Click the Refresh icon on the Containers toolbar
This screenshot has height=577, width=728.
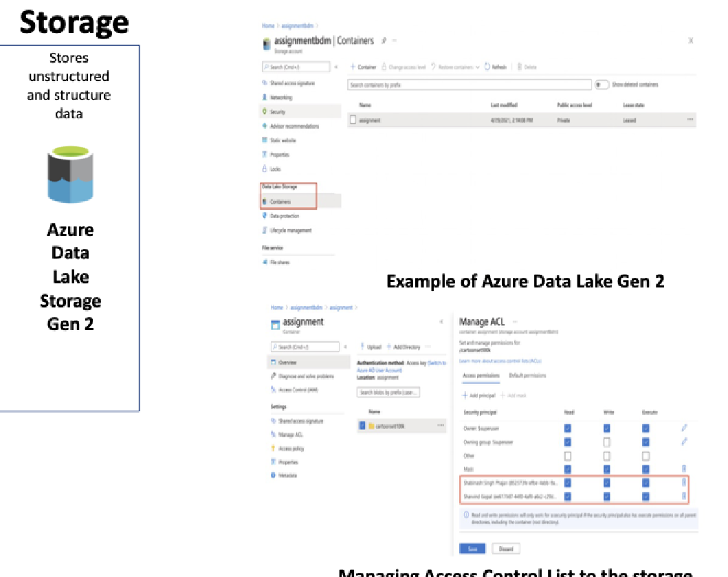[x=487, y=67]
